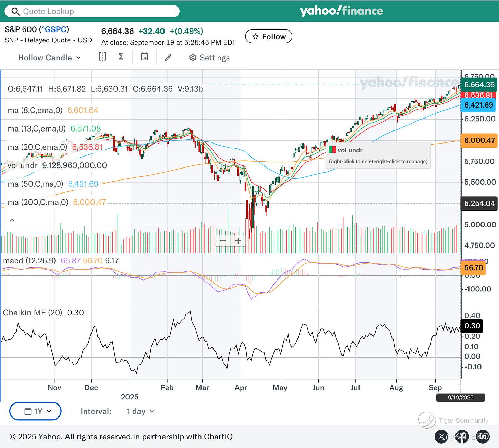Open the indicators sigma icon
Image resolution: width=499 pixels, height=448 pixels.
[x=121, y=57]
